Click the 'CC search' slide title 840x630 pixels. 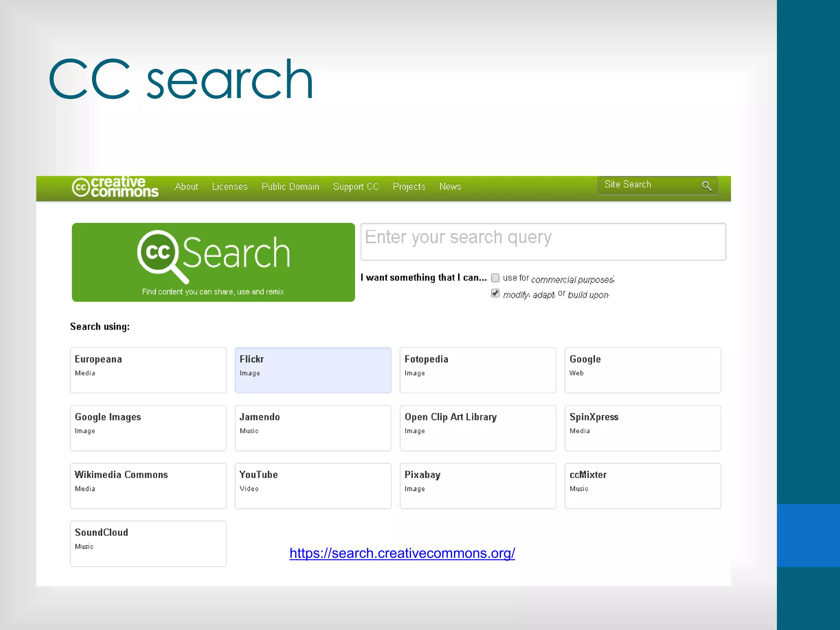pos(181,79)
